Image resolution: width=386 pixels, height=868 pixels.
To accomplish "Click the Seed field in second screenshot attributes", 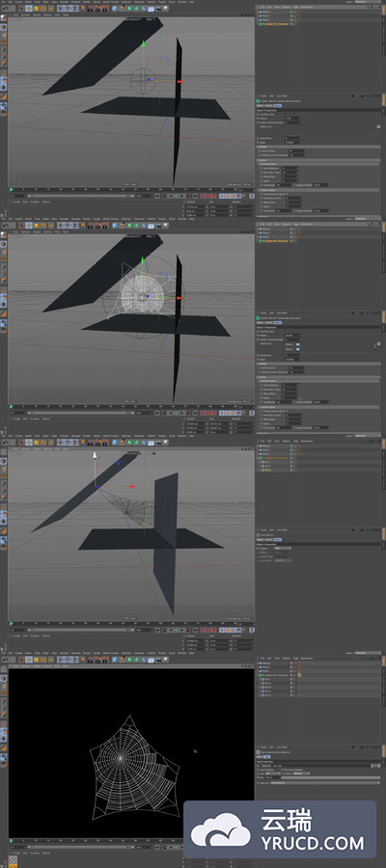I will pyautogui.click(x=292, y=359).
